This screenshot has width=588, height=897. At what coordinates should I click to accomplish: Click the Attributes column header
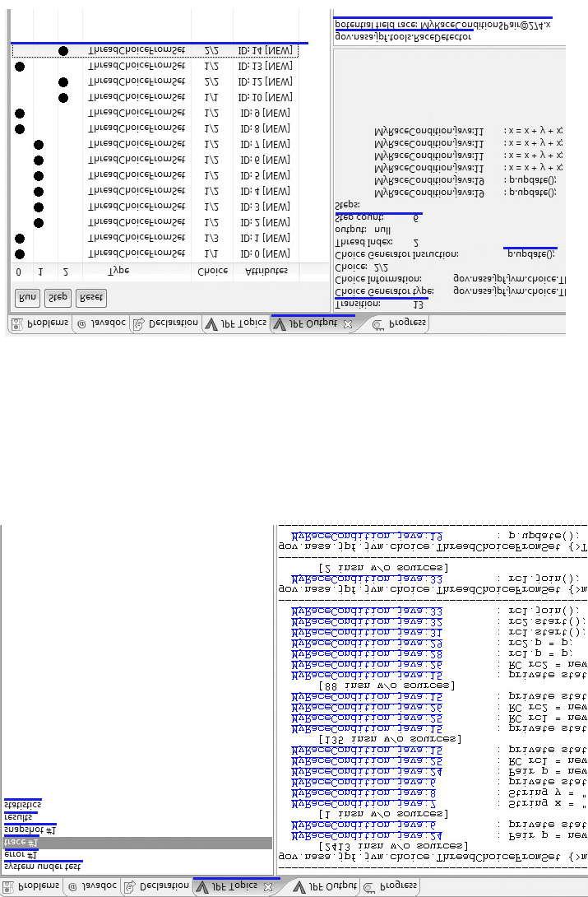click(x=266, y=272)
